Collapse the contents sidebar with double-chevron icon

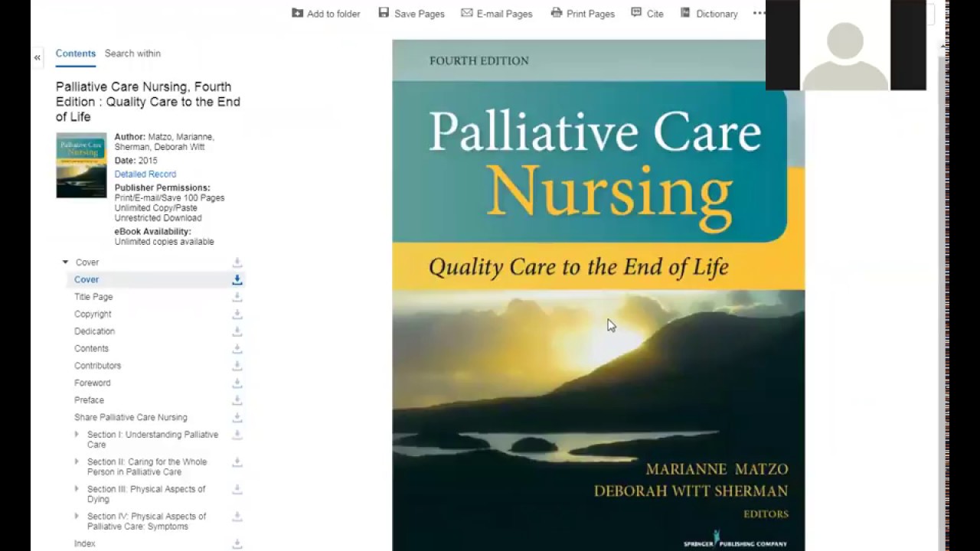click(x=37, y=57)
